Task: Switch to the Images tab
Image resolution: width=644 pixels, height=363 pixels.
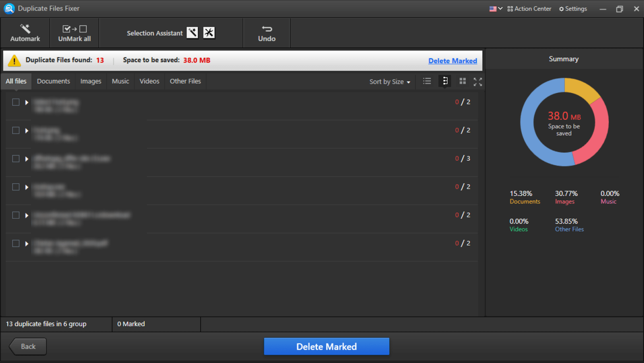Action: pyautogui.click(x=91, y=81)
